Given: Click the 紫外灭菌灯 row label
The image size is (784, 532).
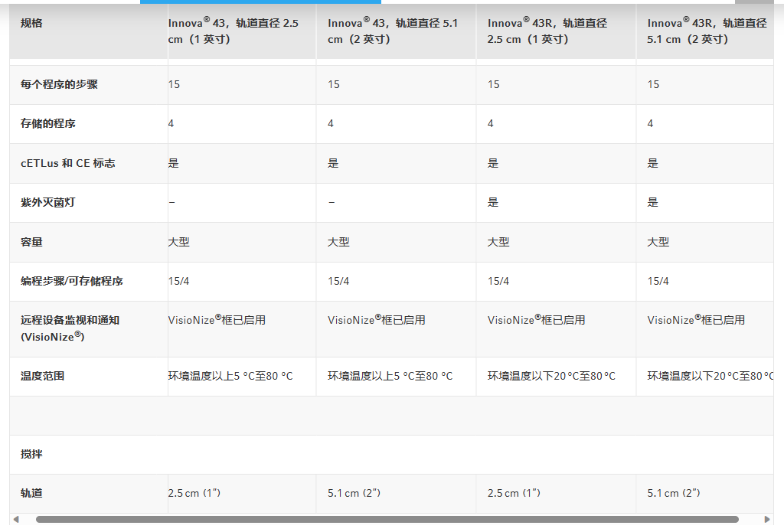Looking at the screenshot, I should pyautogui.click(x=48, y=203).
